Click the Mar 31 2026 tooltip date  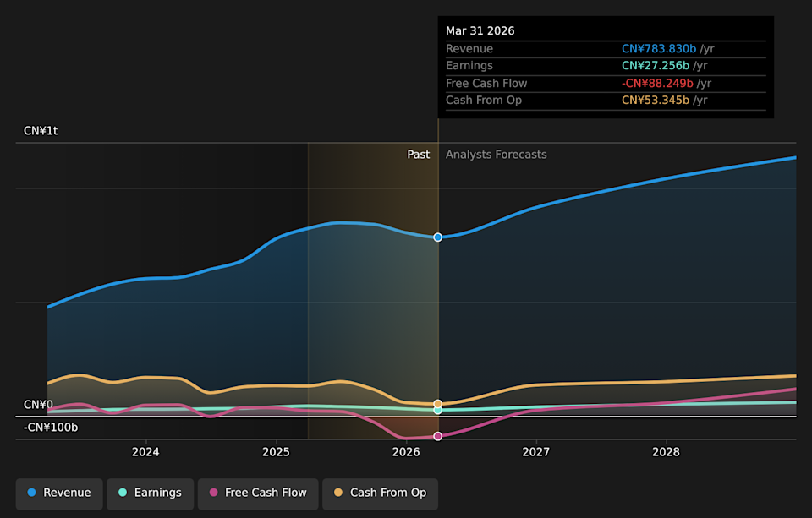click(480, 31)
